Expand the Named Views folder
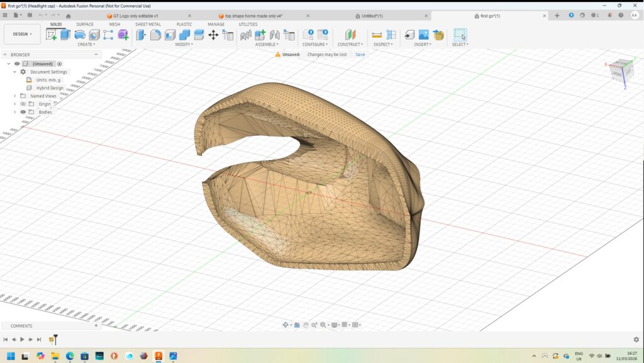The height and width of the screenshot is (363, 644). click(x=15, y=96)
